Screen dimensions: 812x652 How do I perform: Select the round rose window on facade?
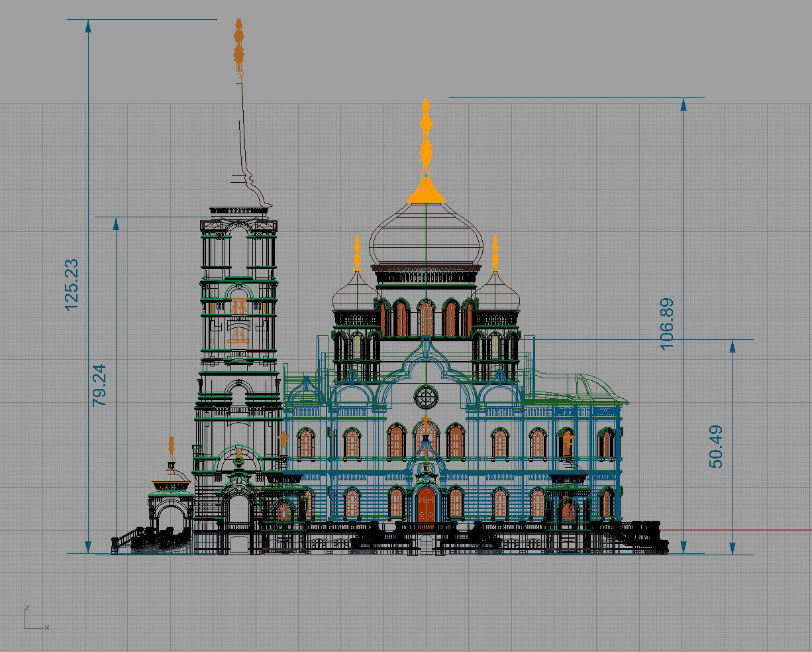426,398
